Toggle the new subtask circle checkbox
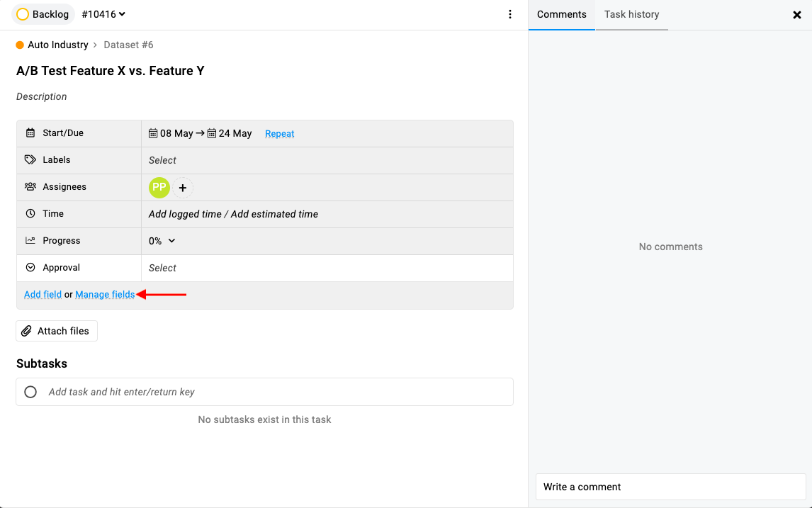 30,392
